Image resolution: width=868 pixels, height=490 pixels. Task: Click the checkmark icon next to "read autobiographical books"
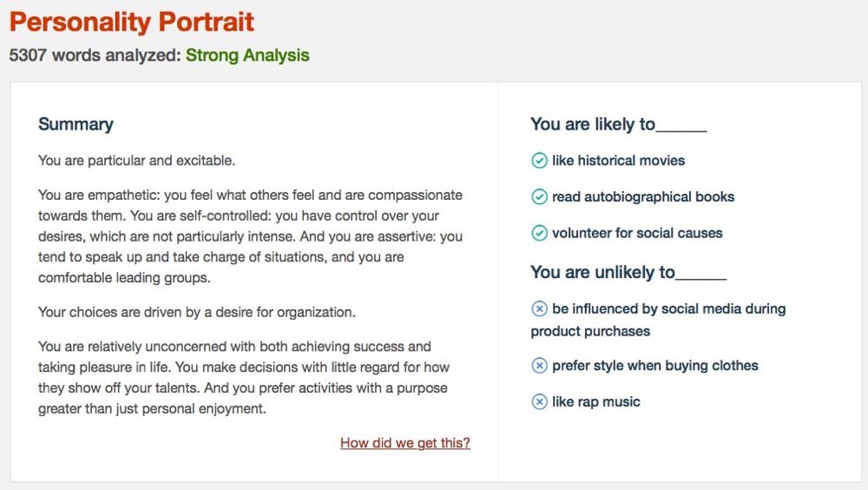539,197
